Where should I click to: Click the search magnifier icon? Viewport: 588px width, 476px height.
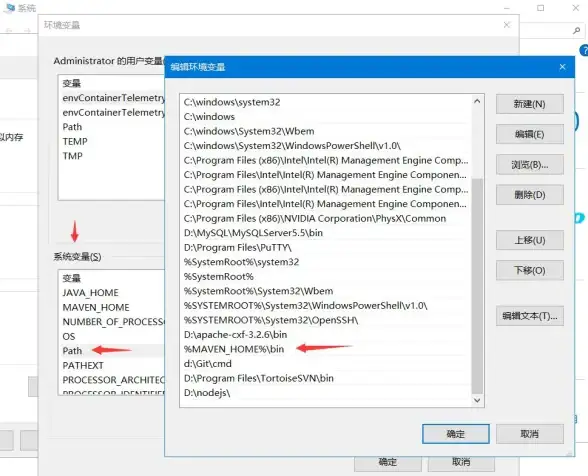coord(576,30)
